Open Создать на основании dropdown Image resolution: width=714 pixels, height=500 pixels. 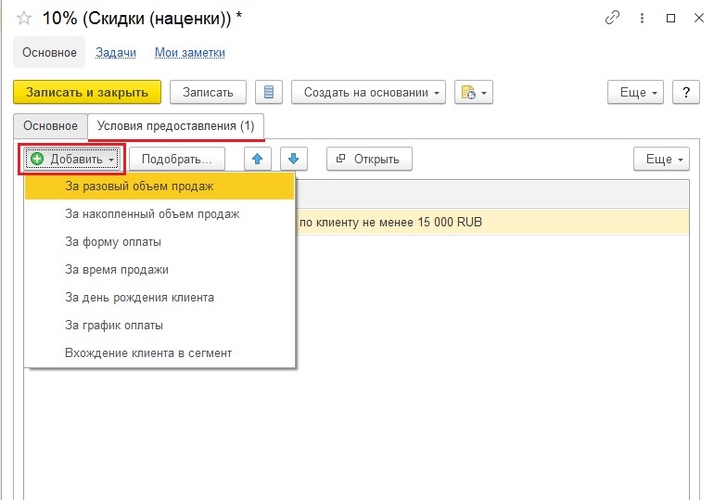pyautogui.click(x=368, y=92)
